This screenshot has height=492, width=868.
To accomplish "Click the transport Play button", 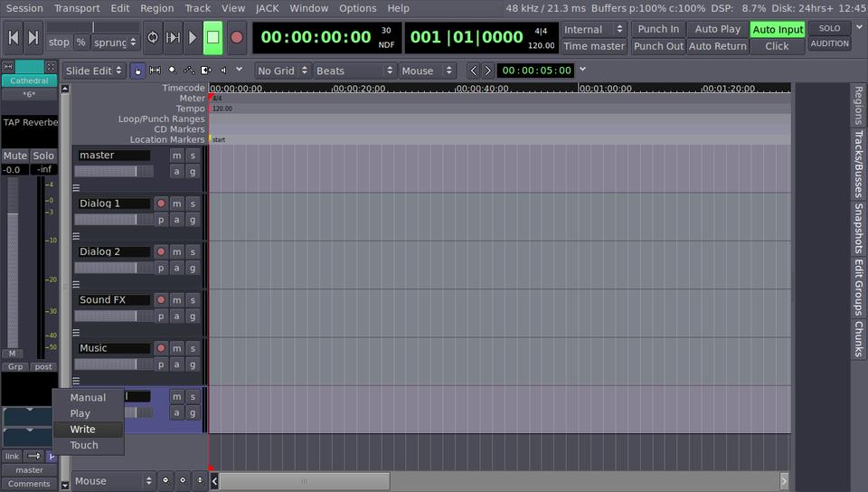I will click(192, 38).
